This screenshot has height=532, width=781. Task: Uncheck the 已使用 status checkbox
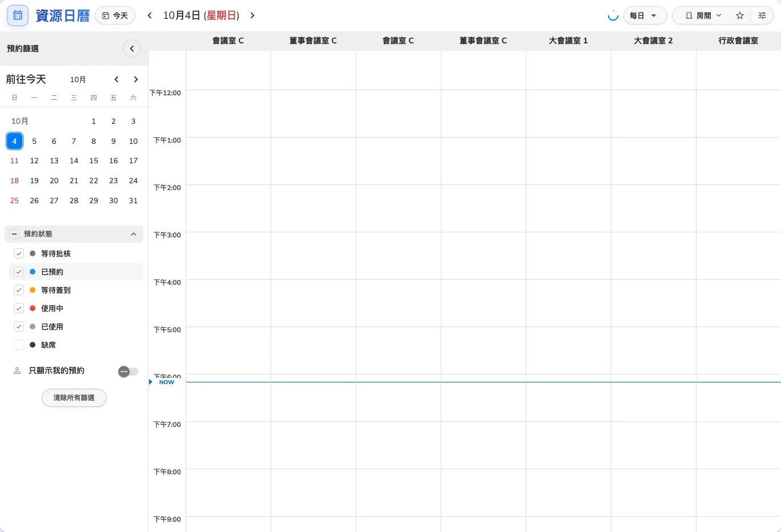[x=19, y=327]
